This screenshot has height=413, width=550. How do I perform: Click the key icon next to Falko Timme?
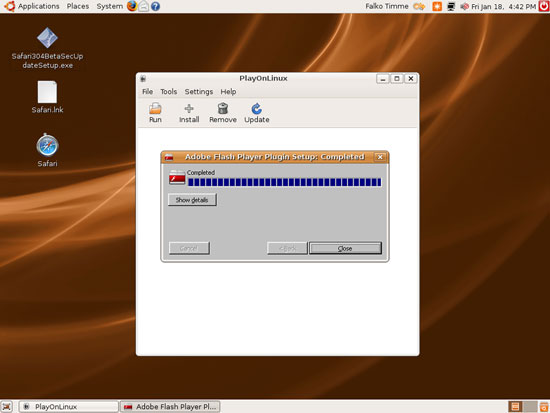pyautogui.click(x=419, y=6)
